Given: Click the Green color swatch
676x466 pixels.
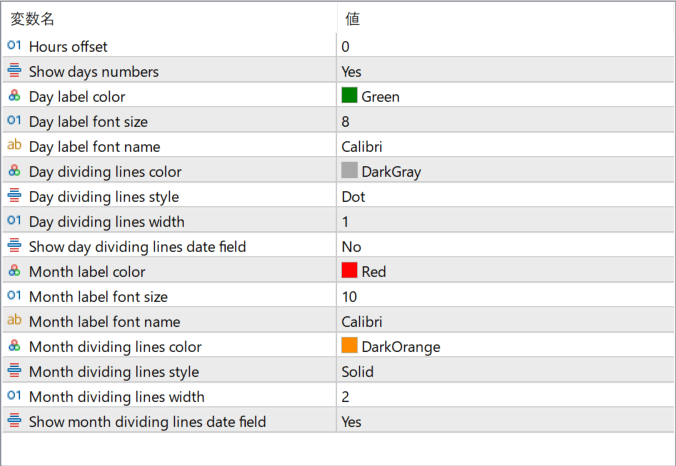Looking at the screenshot, I should click(349, 95).
